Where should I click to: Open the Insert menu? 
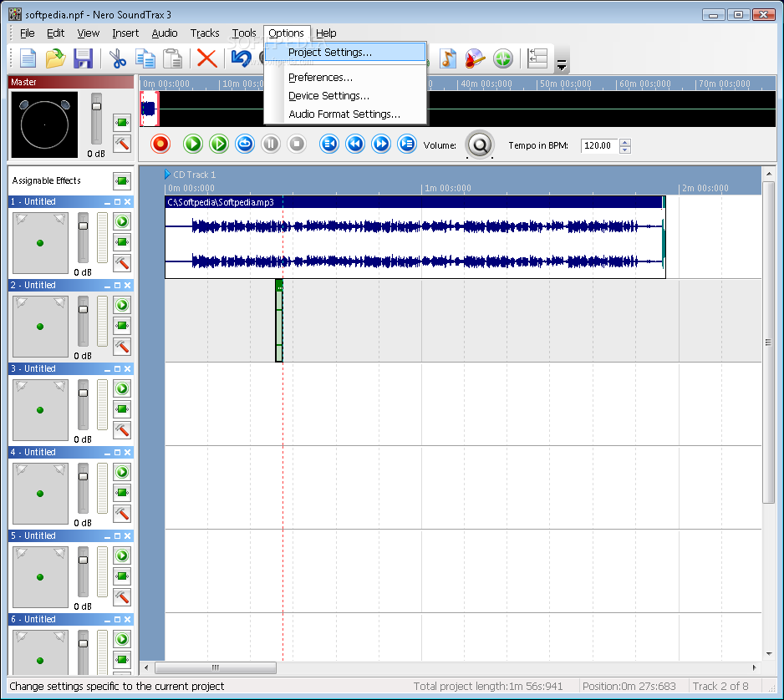125,33
